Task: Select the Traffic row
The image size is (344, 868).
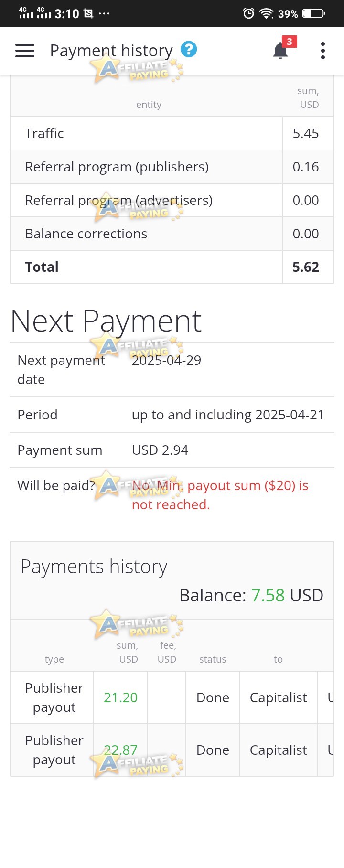Action: point(172,133)
